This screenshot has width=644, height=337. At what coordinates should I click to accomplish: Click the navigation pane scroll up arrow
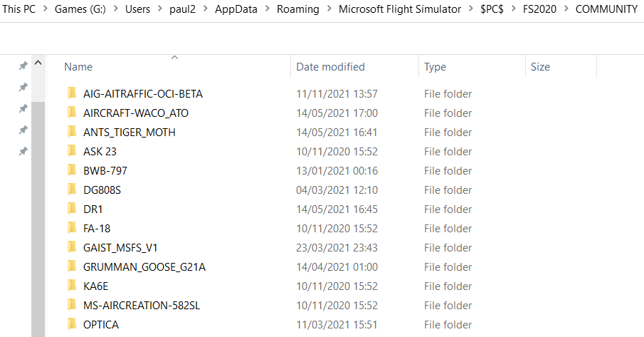pyautogui.click(x=38, y=64)
